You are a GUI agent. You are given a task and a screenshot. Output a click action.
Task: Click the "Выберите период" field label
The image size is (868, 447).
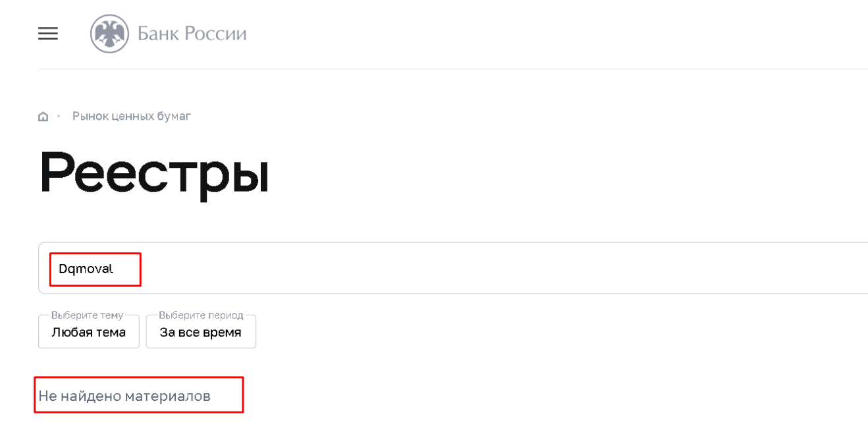[201, 315]
